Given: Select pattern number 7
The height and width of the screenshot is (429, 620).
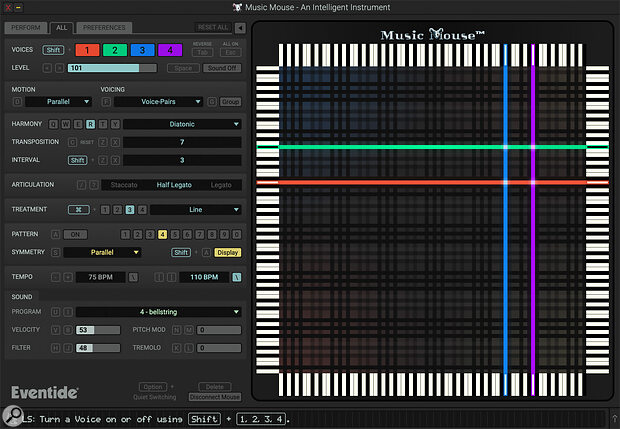Looking at the screenshot, I should 200,234.
